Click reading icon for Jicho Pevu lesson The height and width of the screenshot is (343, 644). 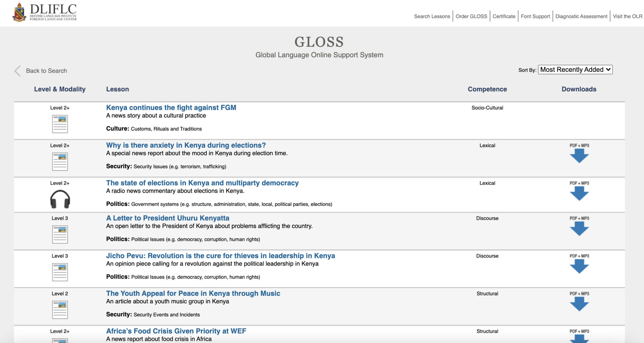pyautogui.click(x=60, y=272)
